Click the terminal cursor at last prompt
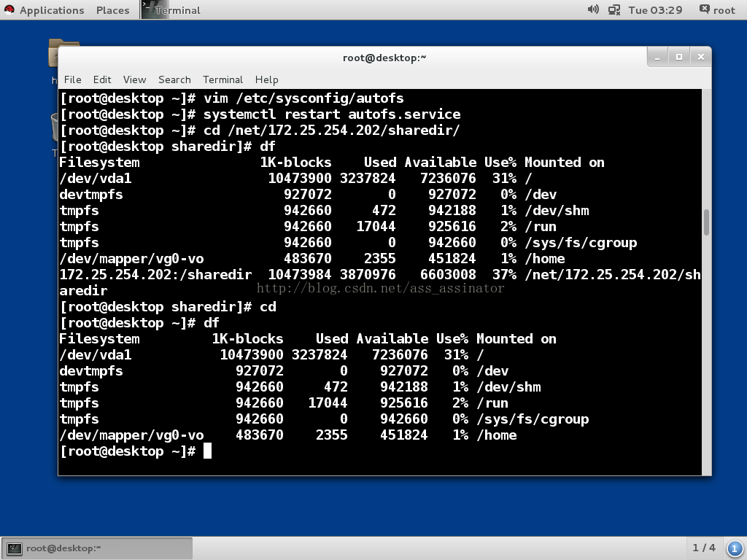747x560 pixels. point(207,451)
